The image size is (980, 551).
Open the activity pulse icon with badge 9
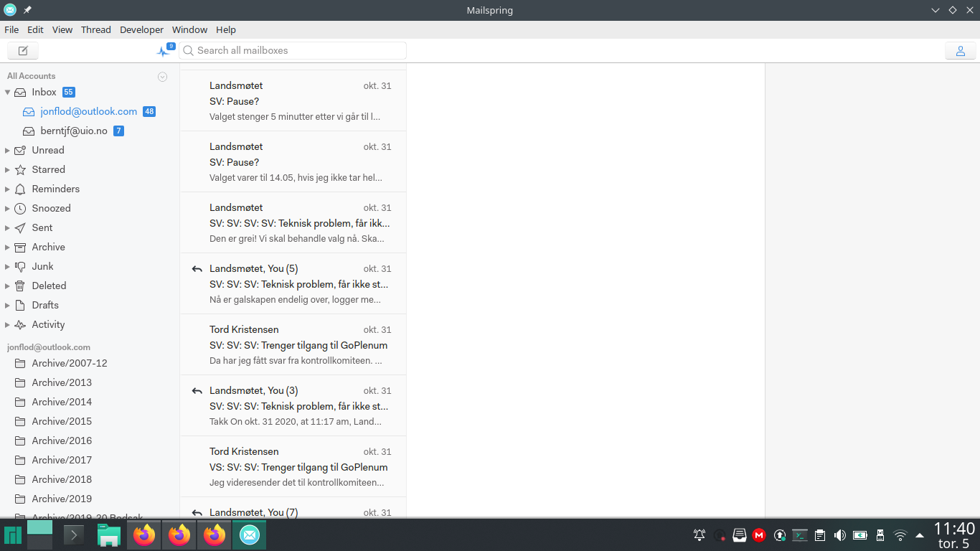164,51
